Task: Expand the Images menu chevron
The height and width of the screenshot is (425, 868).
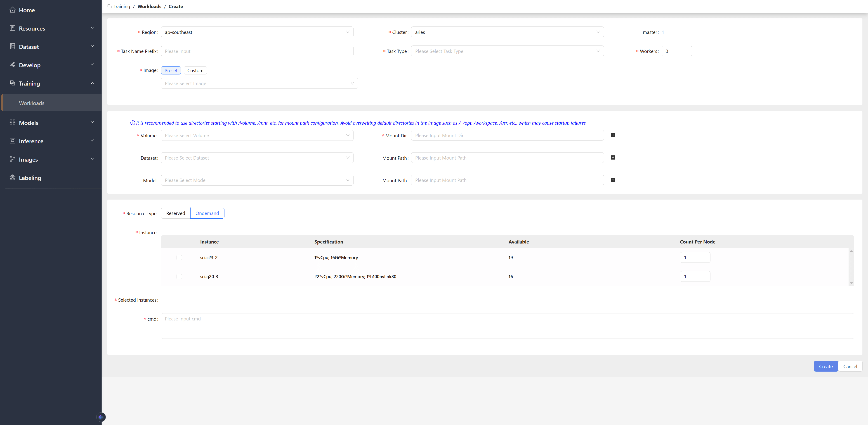Action: tap(92, 159)
